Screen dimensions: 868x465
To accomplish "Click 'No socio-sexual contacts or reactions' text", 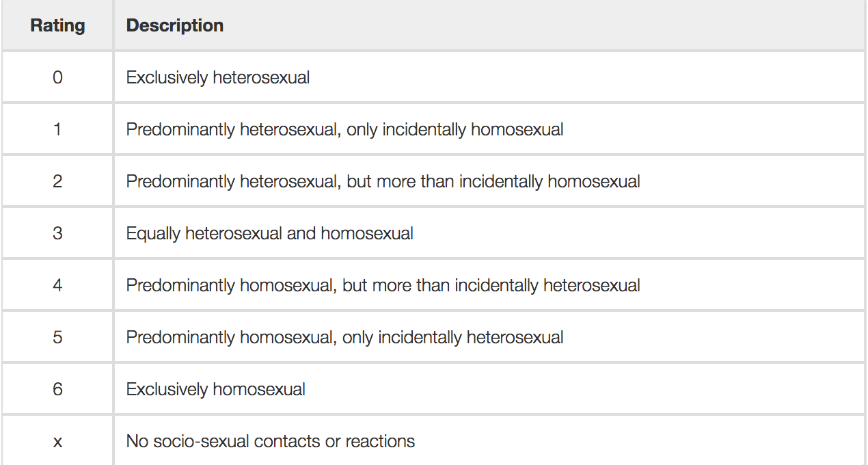I will [270, 441].
